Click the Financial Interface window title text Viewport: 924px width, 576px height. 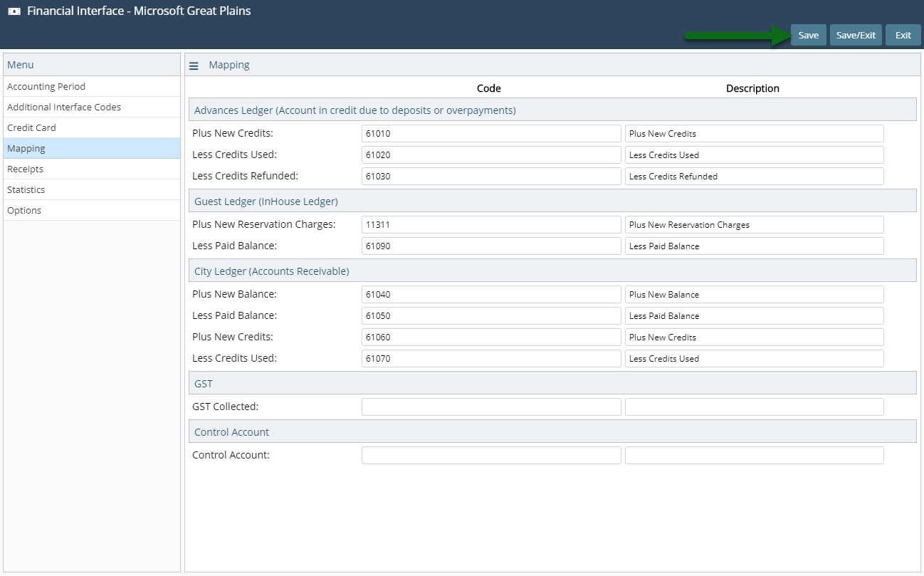(139, 11)
